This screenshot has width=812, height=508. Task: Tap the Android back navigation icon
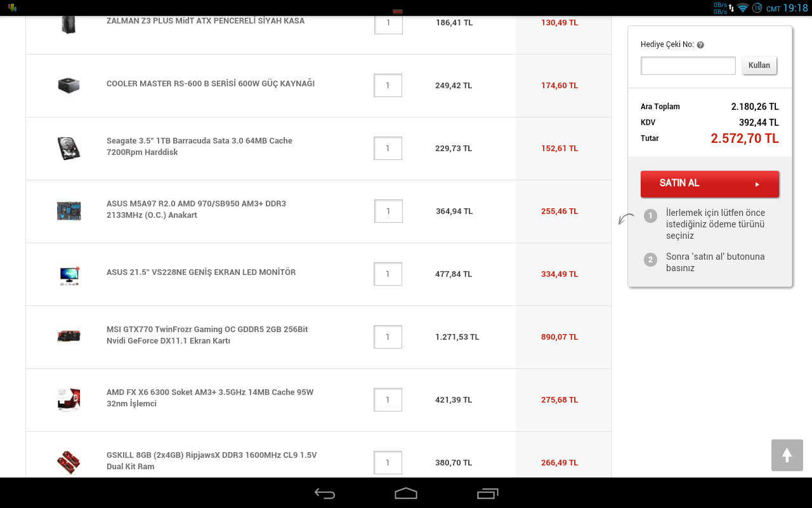click(x=325, y=493)
